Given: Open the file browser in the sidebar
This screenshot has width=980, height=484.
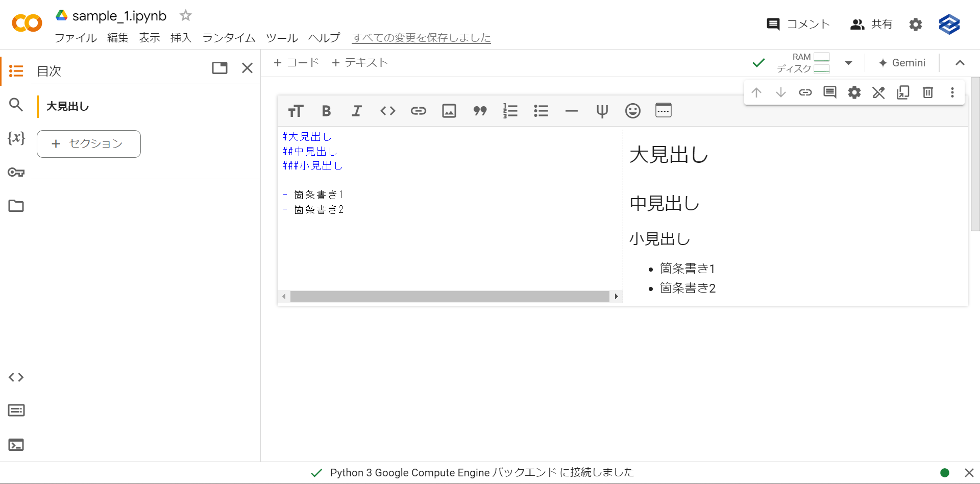Looking at the screenshot, I should point(16,206).
